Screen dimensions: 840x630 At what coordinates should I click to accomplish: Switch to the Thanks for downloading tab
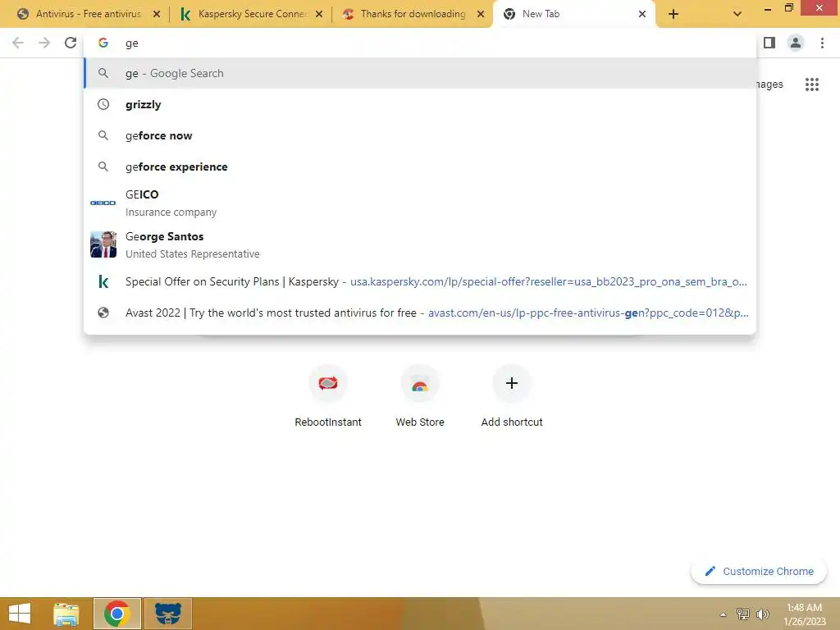[x=413, y=14]
